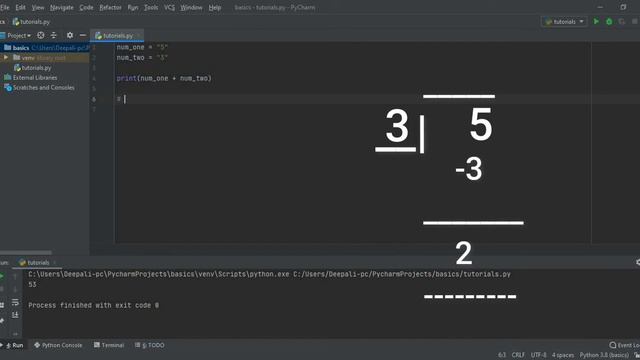Start debugging with the green bug icon
Screen dimensions: 640x360
pos(609,22)
